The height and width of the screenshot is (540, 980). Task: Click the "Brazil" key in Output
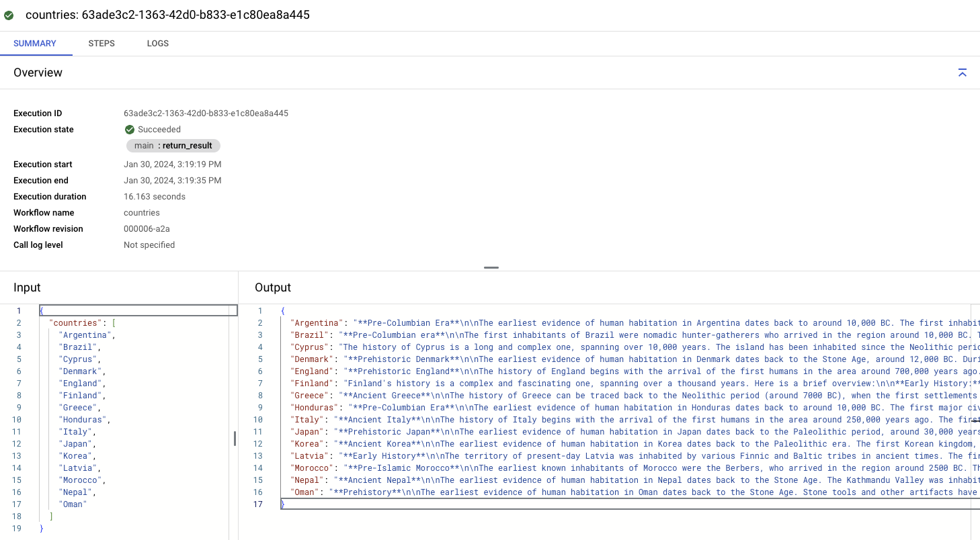click(x=310, y=335)
